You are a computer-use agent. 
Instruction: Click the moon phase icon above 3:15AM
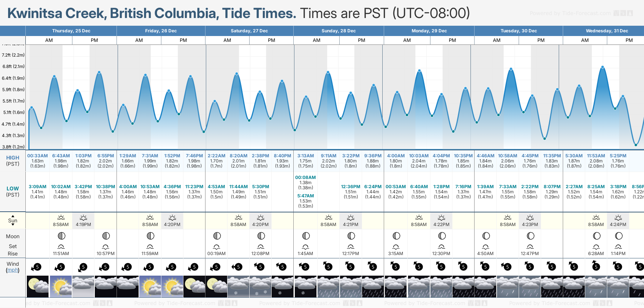[396, 236]
